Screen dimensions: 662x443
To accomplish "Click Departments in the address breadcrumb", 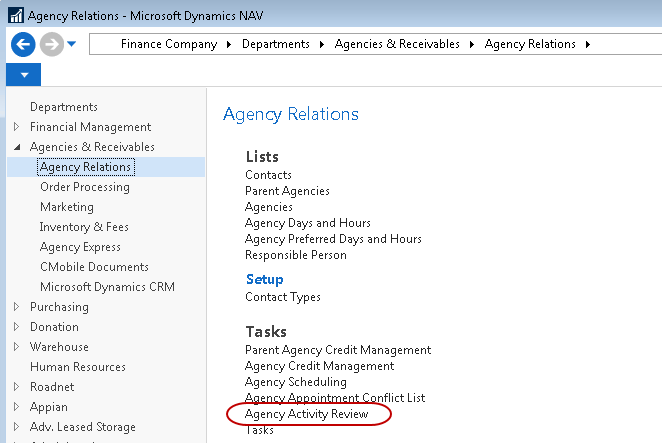I will tap(275, 44).
